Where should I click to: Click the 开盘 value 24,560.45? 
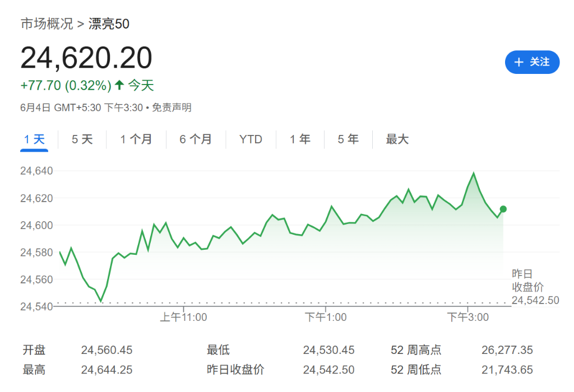pyautogui.click(x=107, y=351)
